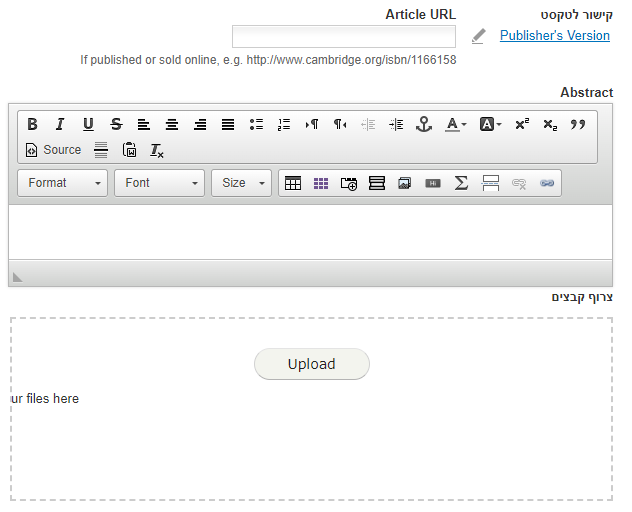
Task: Remove formatting from selection
Action: pos(157,150)
